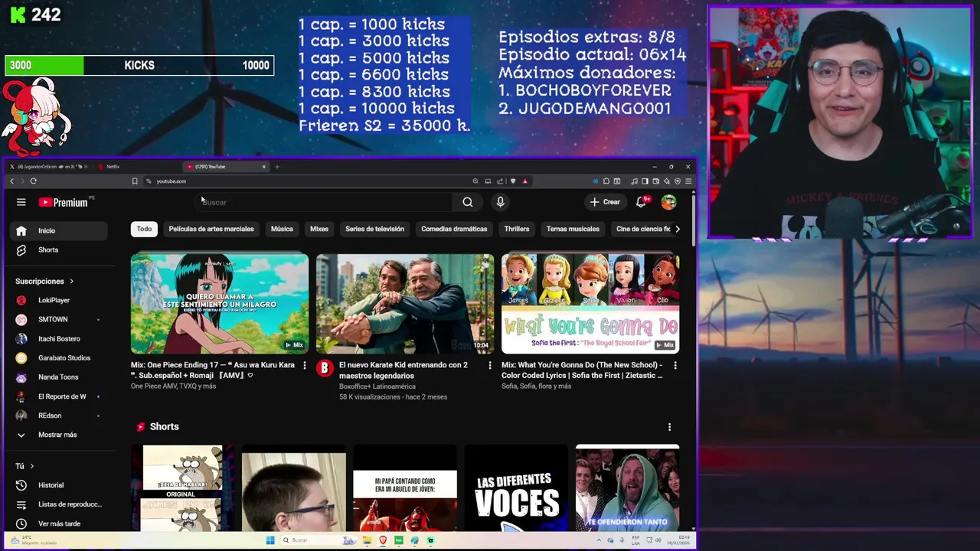The height and width of the screenshot is (551, 980).
Task: Open Shorts in the sidebar
Action: [59, 249]
